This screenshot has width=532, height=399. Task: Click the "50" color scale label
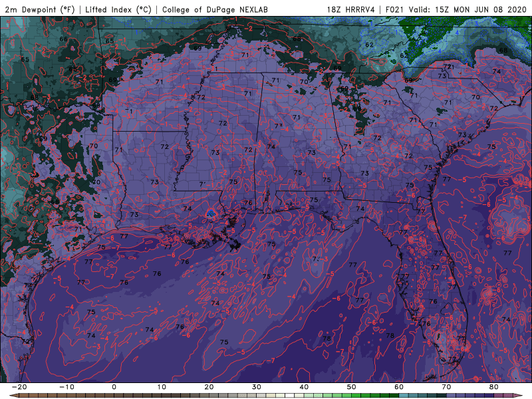click(x=352, y=387)
